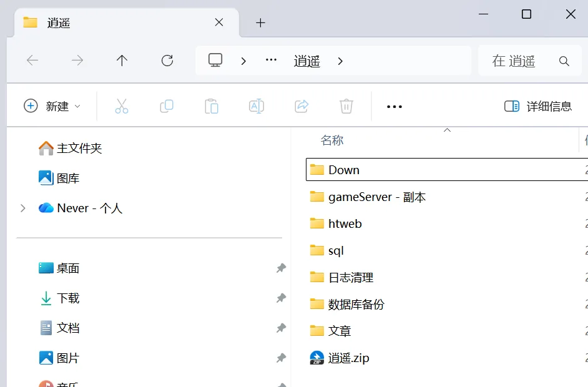The height and width of the screenshot is (387, 588).
Task: Expand chevron after 逍遥 breadcrumb
Action: tap(340, 61)
